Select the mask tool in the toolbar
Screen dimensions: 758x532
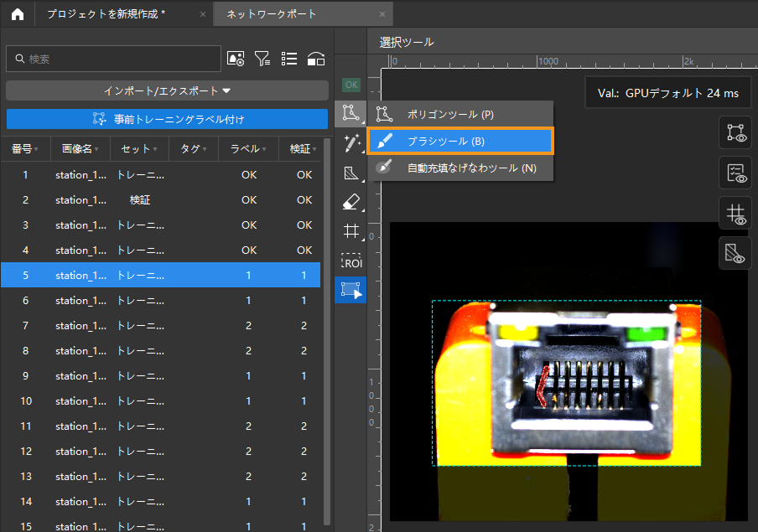(x=351, y=173)
